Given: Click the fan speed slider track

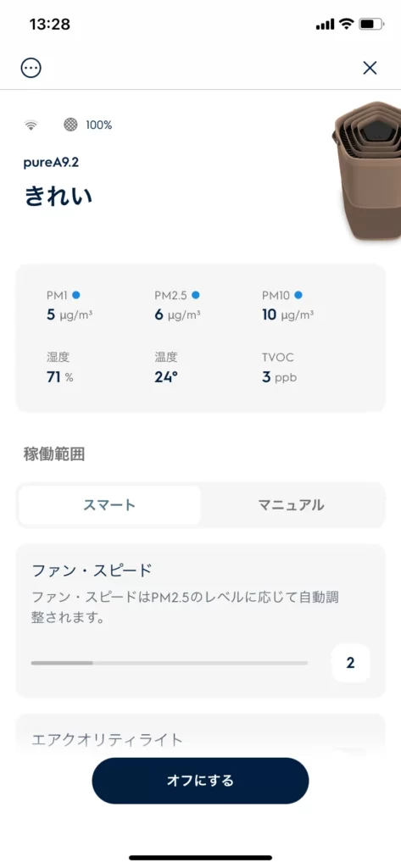Looking at the screenshot, I should [169, 663].
